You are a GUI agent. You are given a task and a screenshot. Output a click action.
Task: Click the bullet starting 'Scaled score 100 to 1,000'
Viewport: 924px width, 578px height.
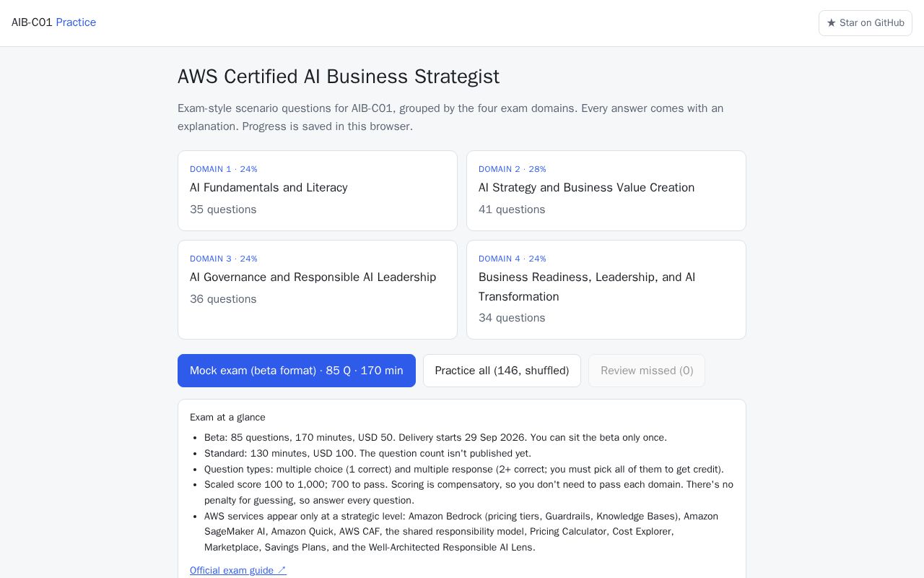tap(468, 492)
